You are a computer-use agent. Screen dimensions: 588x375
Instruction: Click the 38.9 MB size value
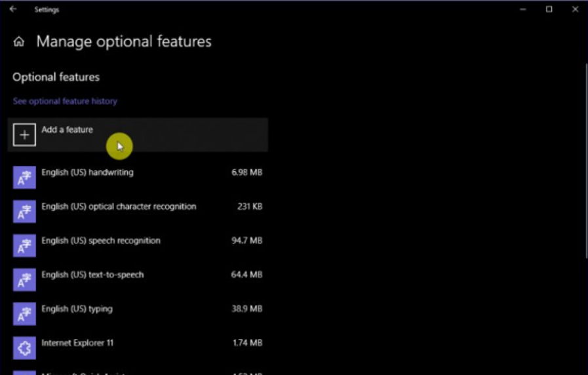(246, 309)
